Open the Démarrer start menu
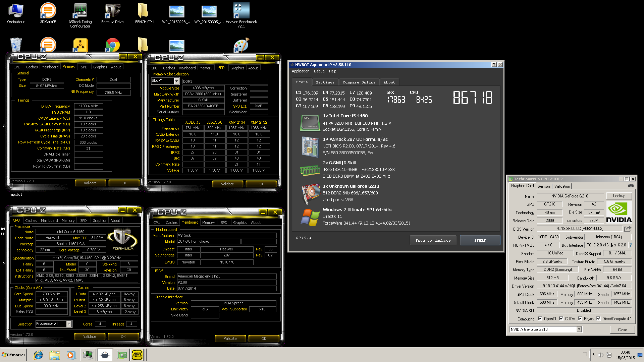This screenshot has height=362, width=644. [13, 355]
